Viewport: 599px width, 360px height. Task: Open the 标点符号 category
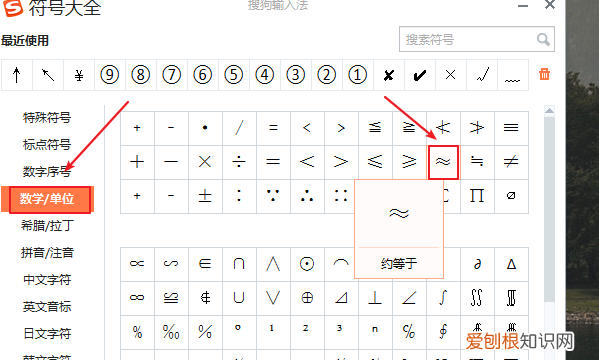(47, 145)
